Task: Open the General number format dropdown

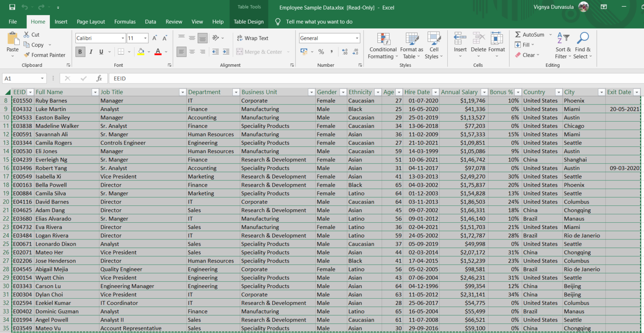Action: tap(357, 38)
